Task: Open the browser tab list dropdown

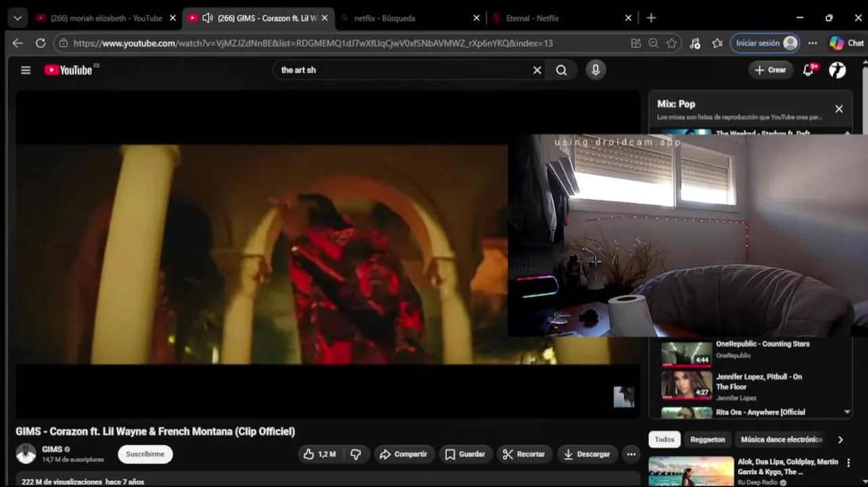Action: (x=18, y=18)
